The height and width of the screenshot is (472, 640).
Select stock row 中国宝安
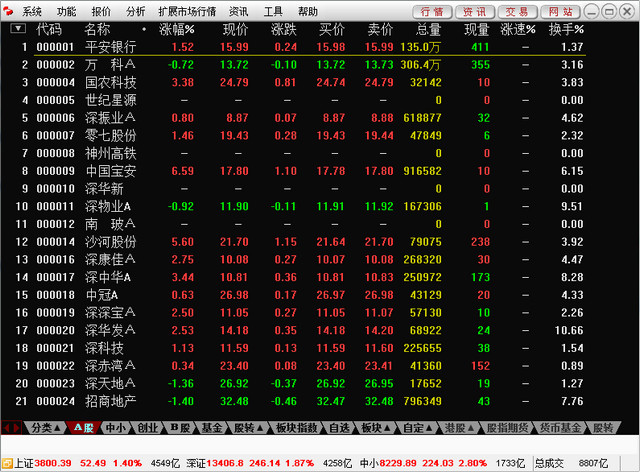(299, 171)
